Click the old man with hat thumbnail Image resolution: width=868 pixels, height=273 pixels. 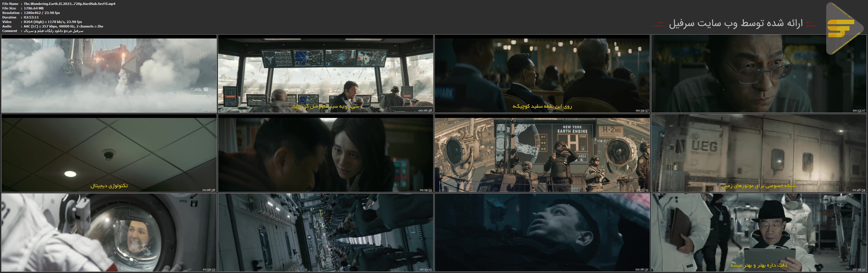(x=758, y=233)
